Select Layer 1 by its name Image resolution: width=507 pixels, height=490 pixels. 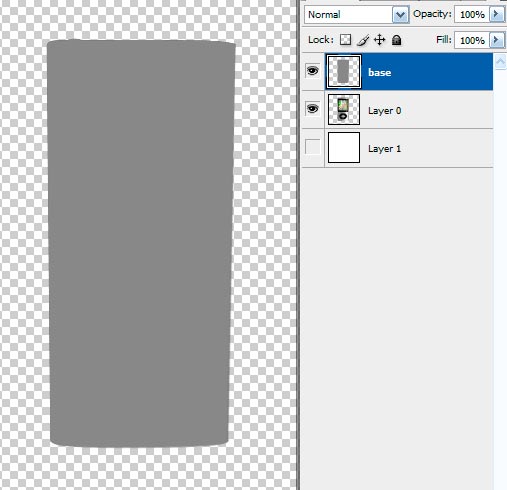point(384,149)
